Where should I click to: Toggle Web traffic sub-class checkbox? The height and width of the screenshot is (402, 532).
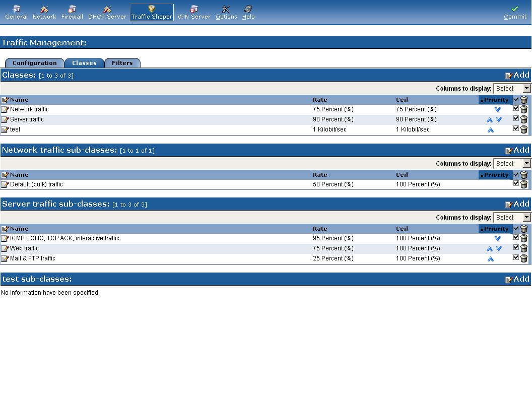[x=516, y=247]
